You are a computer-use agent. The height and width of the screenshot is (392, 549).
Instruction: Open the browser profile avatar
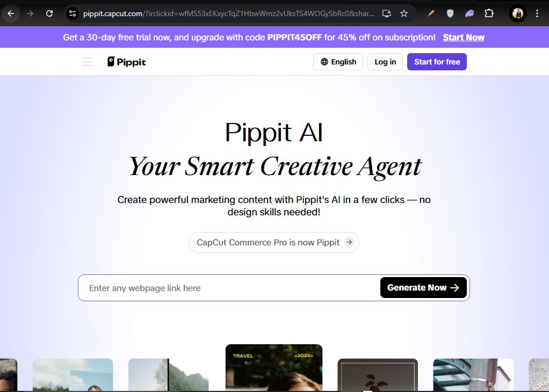click(517, 13)
